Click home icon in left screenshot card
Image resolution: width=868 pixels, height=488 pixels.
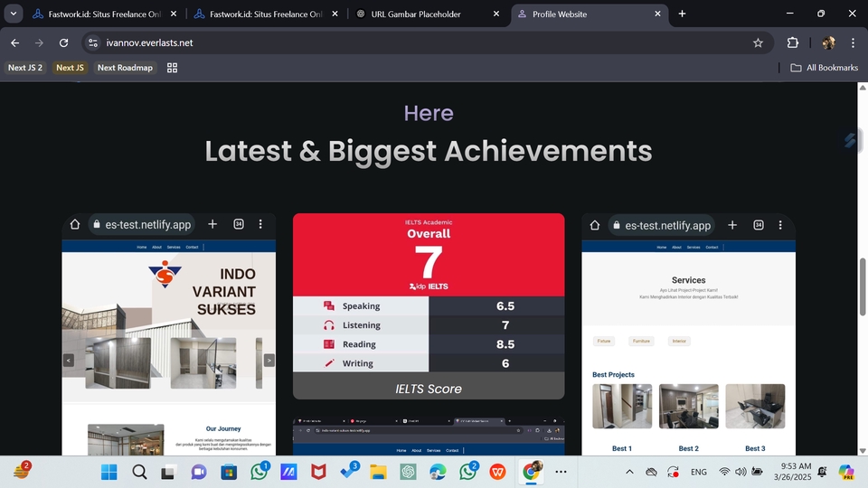pos(75,224)
